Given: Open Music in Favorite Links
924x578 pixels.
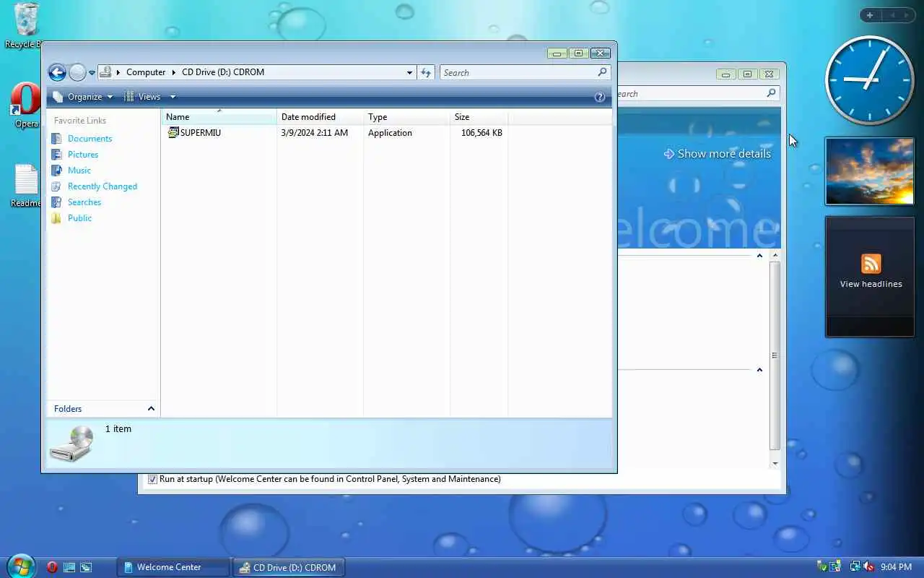Looking at the screenshot, I should click(x=79, y=171).
